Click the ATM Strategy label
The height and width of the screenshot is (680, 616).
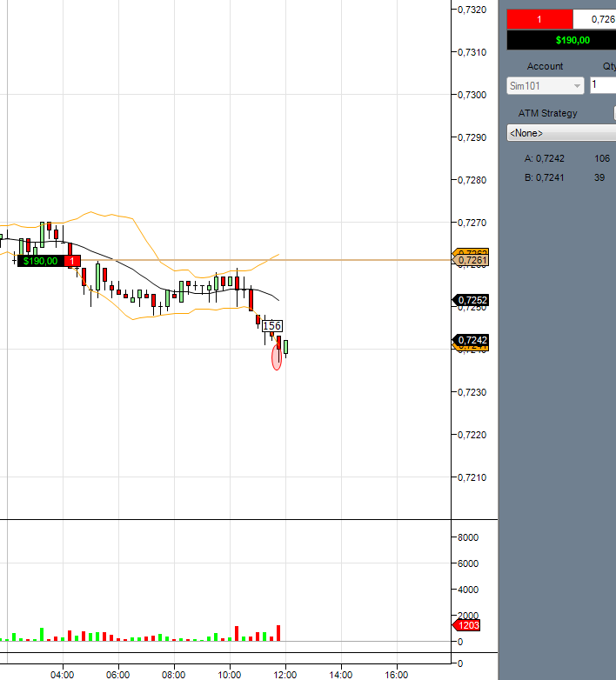[x=547, y=113]
